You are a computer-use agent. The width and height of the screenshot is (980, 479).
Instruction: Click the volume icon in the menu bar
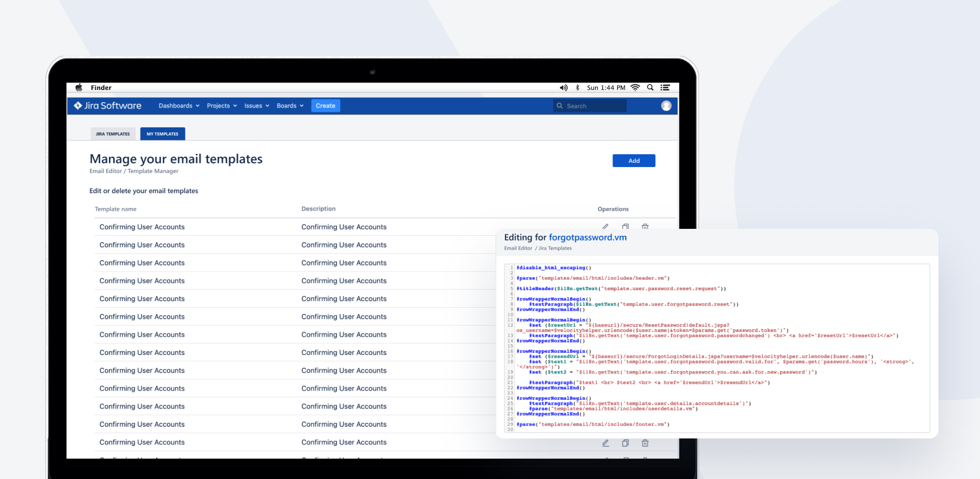click(x=563, y=87)
